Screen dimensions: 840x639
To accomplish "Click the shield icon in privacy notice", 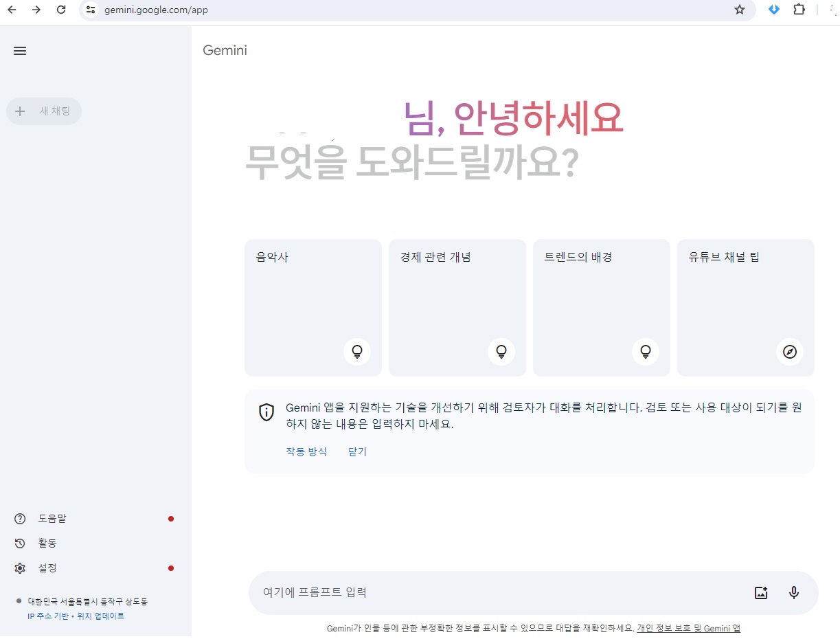I will (x=266, y=412).
